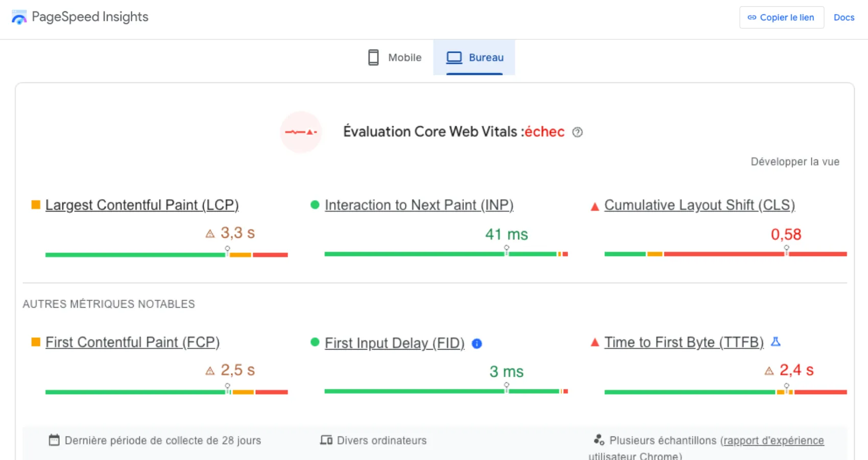
Task: Click the TTFB value 2,4 s
Action: tap(797, 370)
